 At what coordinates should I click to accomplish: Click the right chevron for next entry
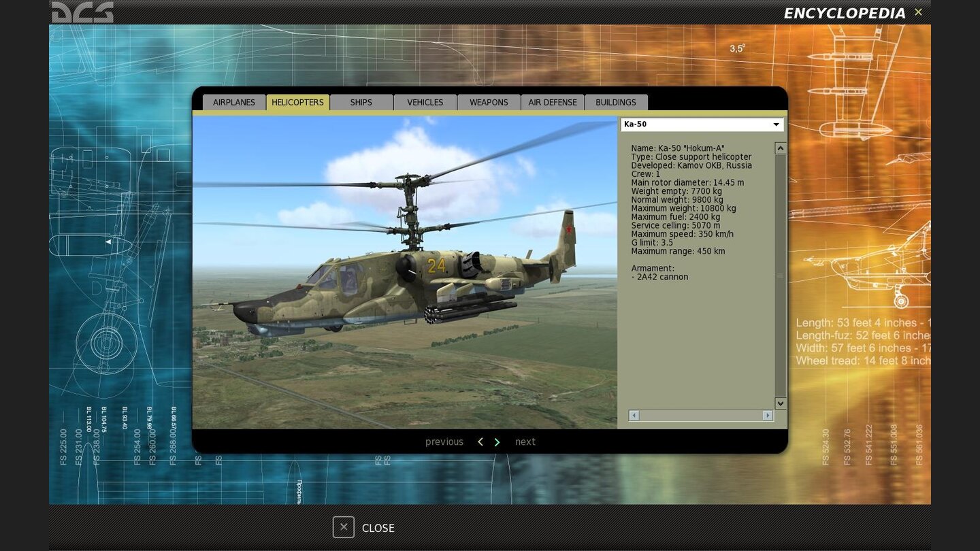point(497,442)
